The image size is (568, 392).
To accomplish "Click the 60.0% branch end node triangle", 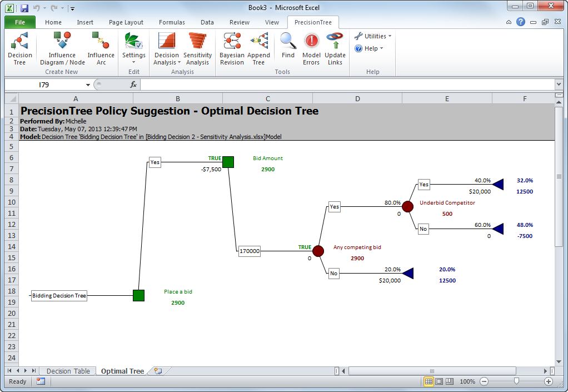I will point(498,229).
